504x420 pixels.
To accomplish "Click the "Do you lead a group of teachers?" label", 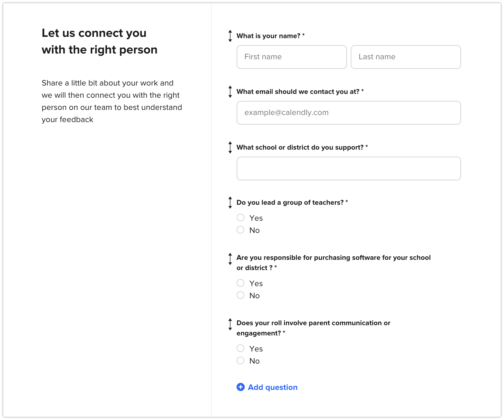I will click(290, 202).
